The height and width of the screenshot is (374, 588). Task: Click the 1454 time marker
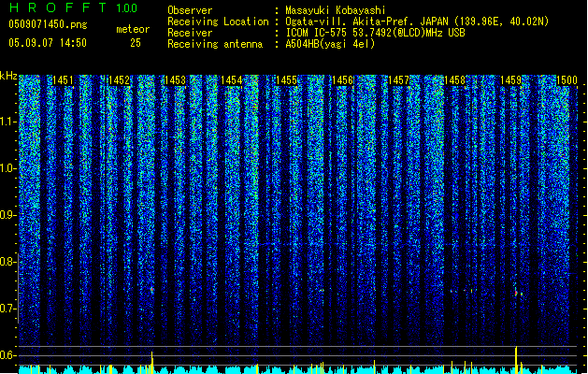tap(232, 80)
